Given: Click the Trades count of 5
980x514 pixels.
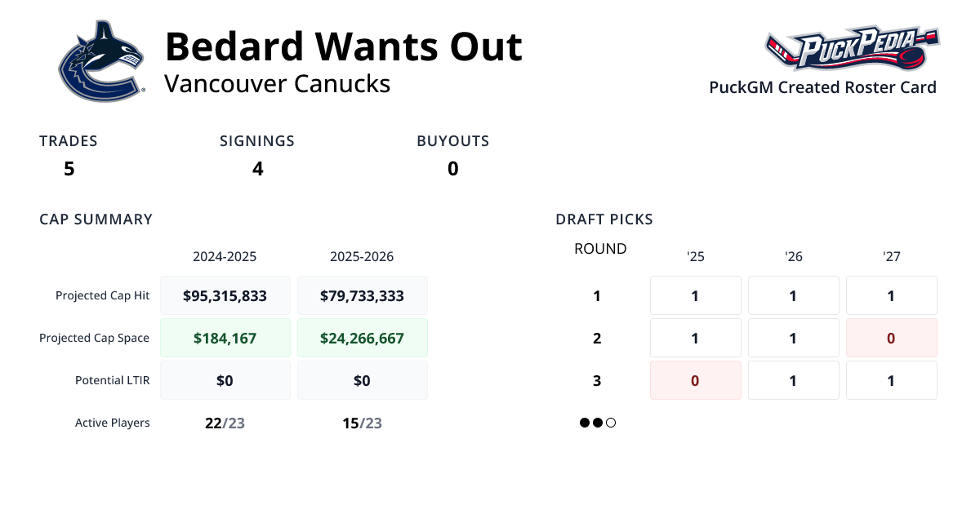Looking at the screenshot, I should tap(69, 169).
